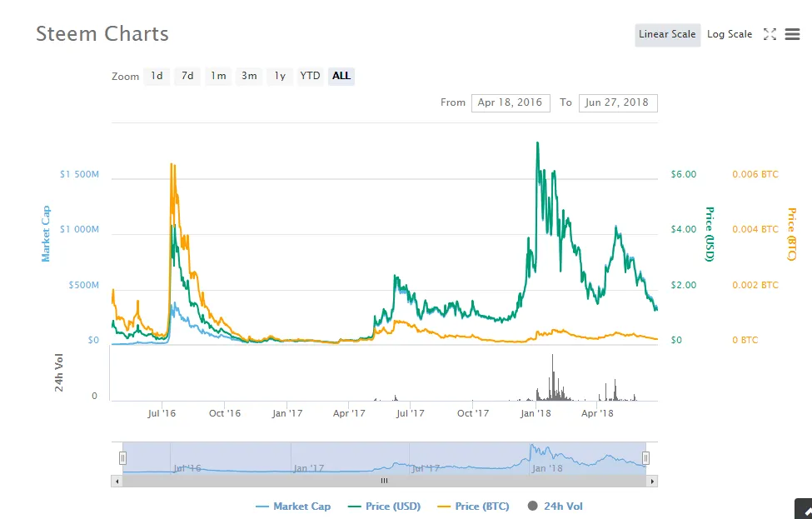
Task: Click the 0.002 BTC axis label
Action: 755,286
